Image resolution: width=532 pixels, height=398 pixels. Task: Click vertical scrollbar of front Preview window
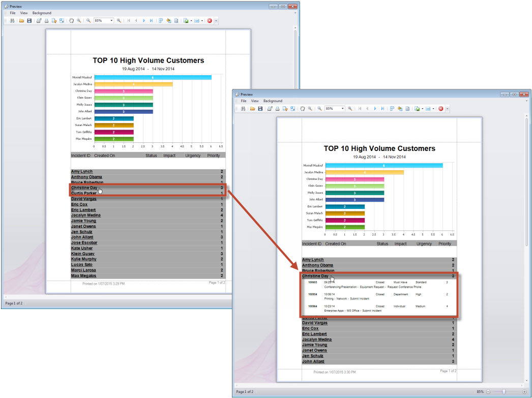[x=527, y=181]
